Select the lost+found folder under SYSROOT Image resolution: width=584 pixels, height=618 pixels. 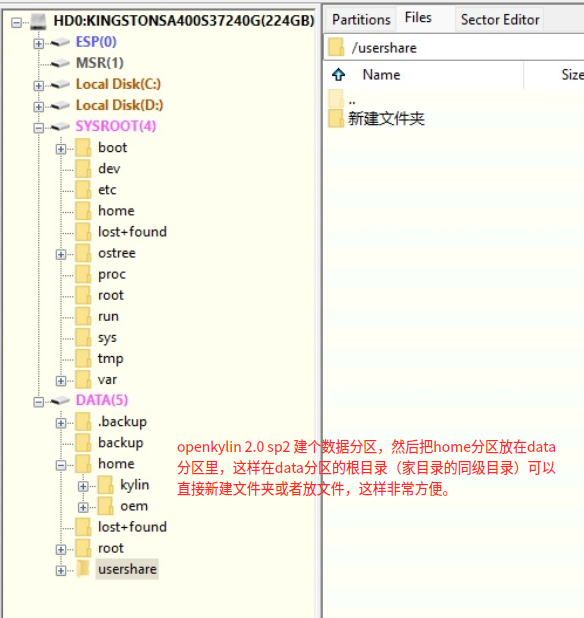point(132,232)
